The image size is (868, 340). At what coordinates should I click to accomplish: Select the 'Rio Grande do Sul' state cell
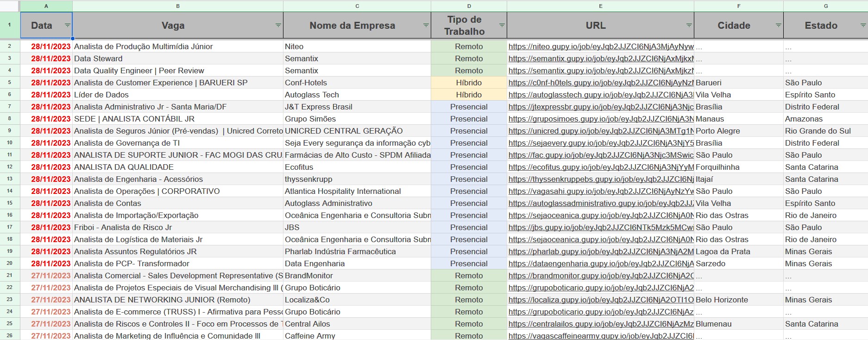click(826, 131)
